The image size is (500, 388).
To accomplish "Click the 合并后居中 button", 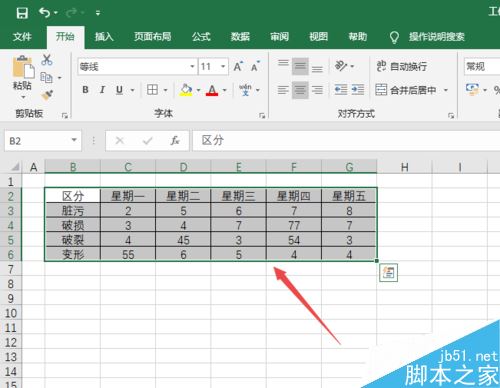I will [406, 90].
